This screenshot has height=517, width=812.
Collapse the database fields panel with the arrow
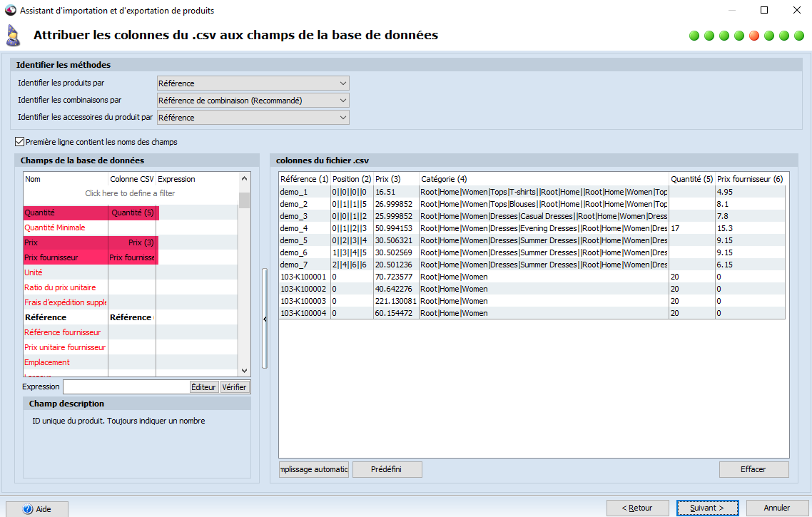point(265,319)
